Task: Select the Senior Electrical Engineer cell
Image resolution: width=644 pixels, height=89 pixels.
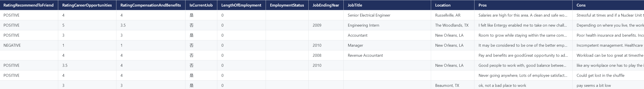Action: click(369, 15)
